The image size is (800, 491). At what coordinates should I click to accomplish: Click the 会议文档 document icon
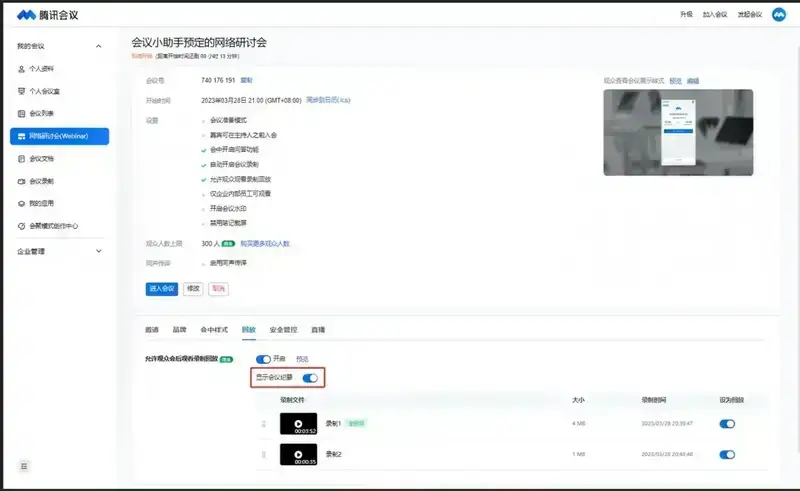[21, 159]
